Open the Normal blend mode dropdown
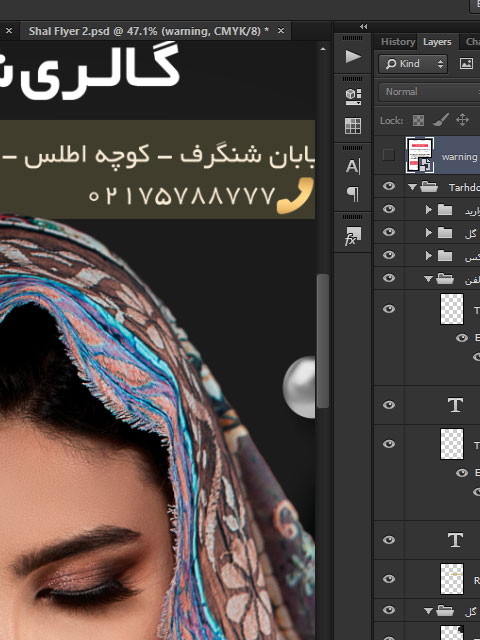Screen dimensions: 480x640 [429, 92]
